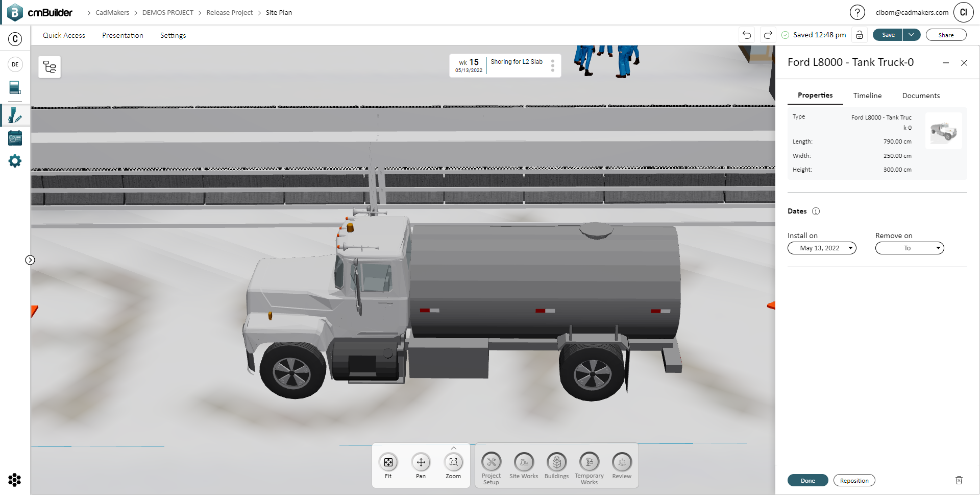The width and height of the screenshot is (980, 495).
Task: Click the apps flower icon at bottom left
Action: 15,480
